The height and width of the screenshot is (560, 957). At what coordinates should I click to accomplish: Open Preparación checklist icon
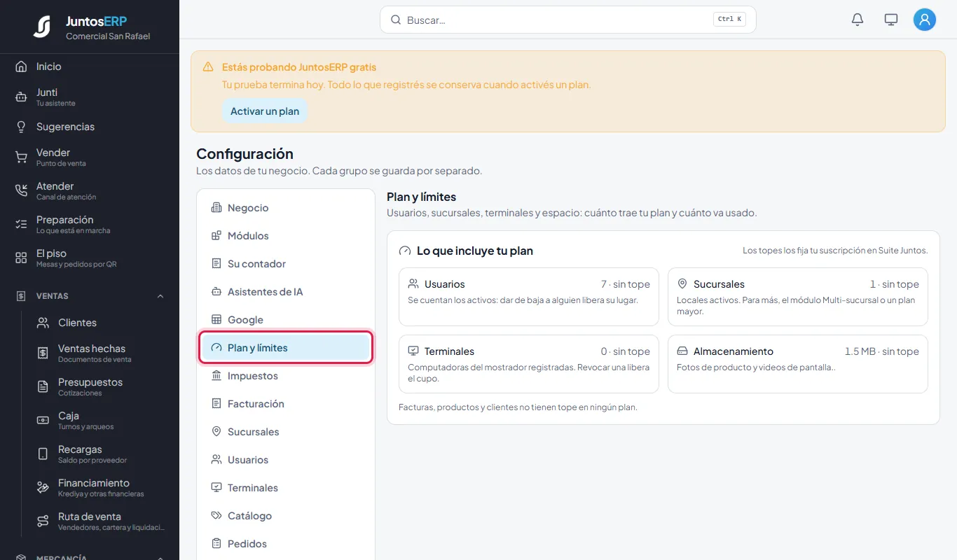click(x=21, y=225)
